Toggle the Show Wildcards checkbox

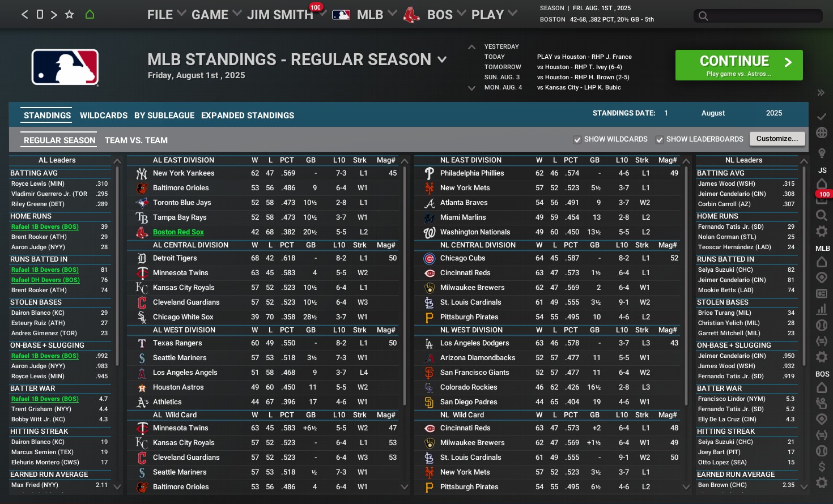point(577,140)
